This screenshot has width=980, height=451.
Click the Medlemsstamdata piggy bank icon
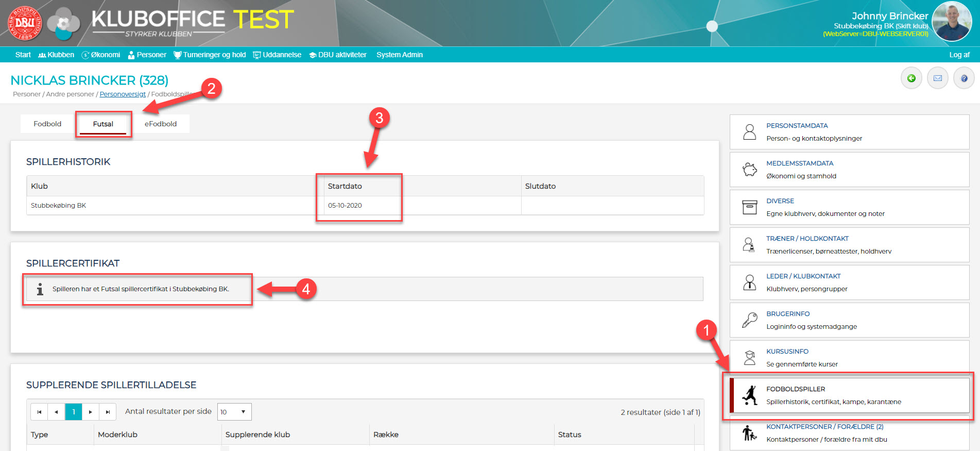pos(750,170)
